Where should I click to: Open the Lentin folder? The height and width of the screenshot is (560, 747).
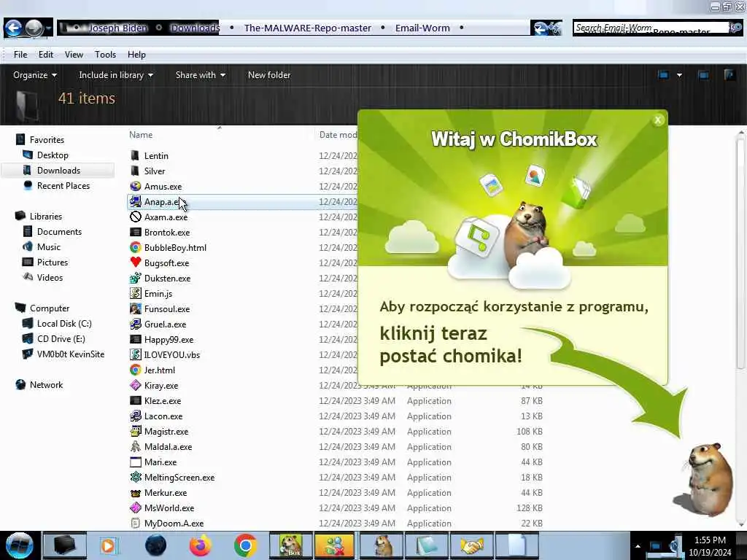tap(156, 156)
